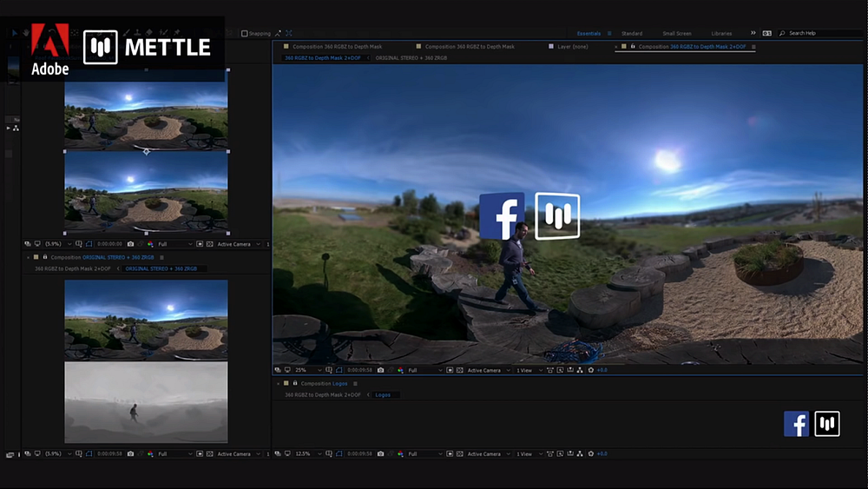
Task: Open channel display icon beside timecode 0:00:00:00
Action: [150, 244]
